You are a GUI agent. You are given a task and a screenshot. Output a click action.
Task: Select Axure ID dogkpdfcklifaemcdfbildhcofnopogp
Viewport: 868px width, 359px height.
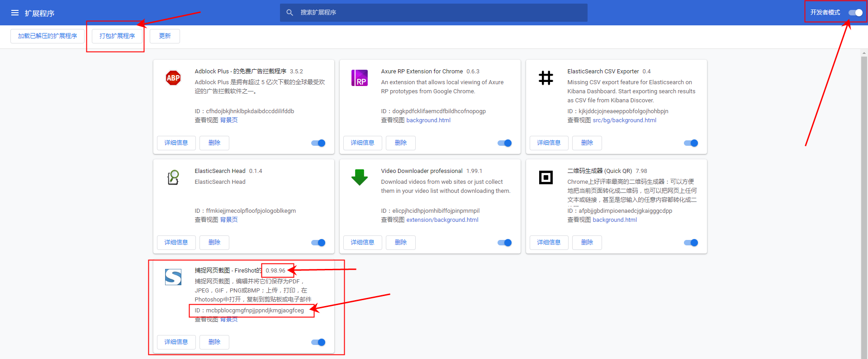(x=439, y=111)
